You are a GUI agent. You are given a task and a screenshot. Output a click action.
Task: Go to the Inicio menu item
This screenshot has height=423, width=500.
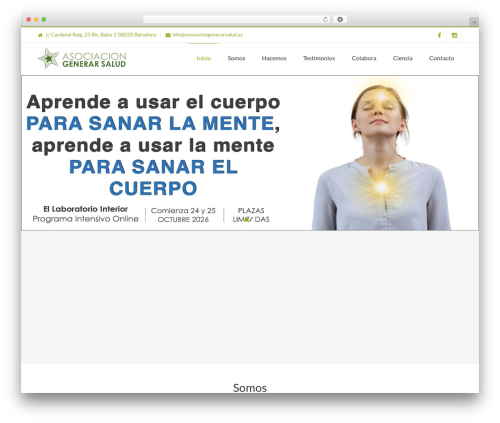click(204, 58)
